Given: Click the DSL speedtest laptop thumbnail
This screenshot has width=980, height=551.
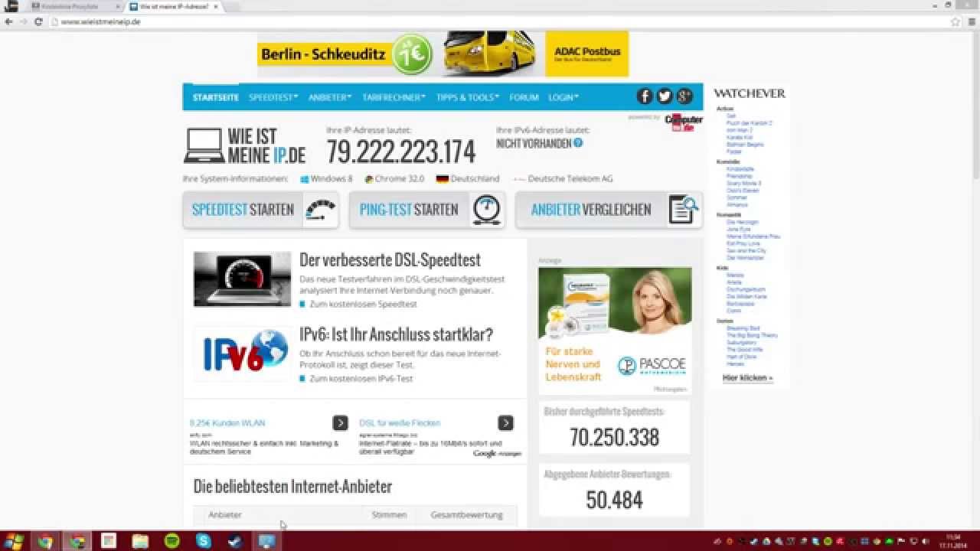Looking at the screenshot, I should [x=242, y=279].
